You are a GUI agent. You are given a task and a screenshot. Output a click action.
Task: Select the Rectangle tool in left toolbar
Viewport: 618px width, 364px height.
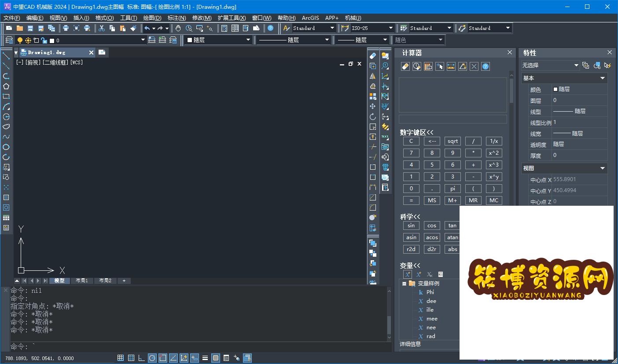click(x=6, y=96)
